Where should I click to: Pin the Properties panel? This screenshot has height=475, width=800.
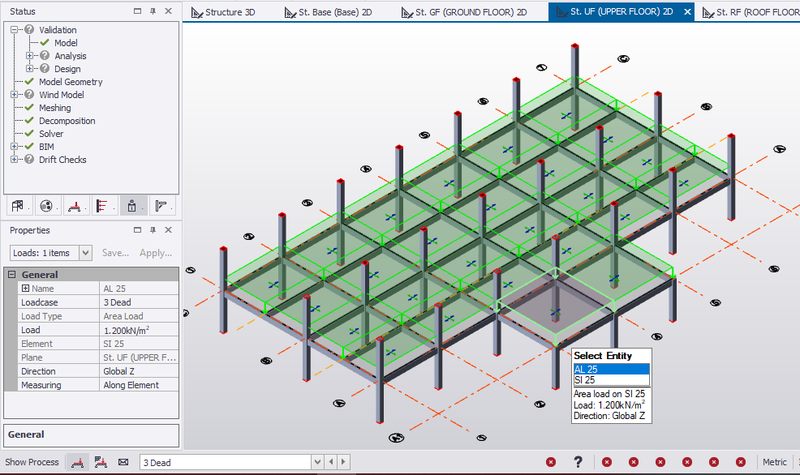click(x=153, y=230)
